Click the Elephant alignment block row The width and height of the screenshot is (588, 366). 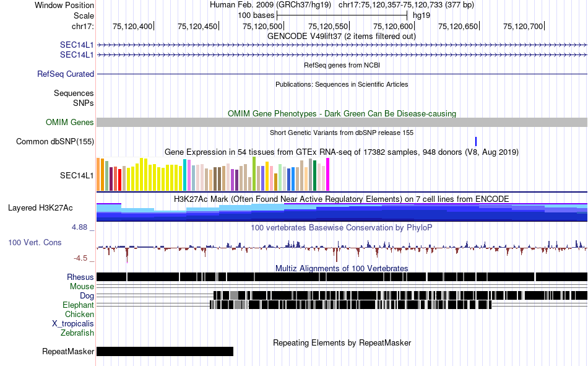point(350,305)
